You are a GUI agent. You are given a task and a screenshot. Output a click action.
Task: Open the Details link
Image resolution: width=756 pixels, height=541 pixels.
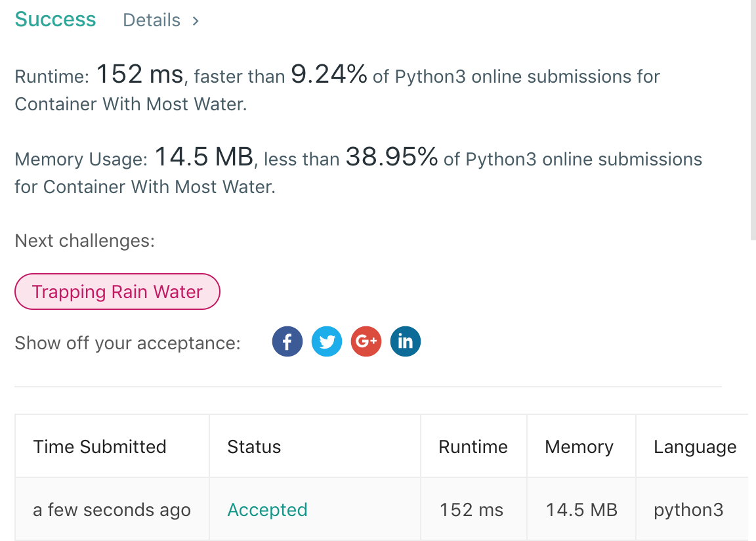152,20
